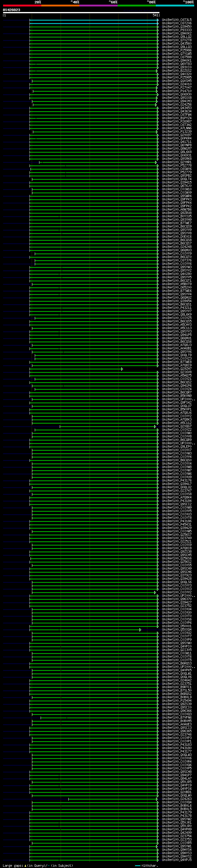Click the arrowhead at the end of the UniRef100_Q5XXQ4 alignment
197x868 pixels.
point(140,630)
